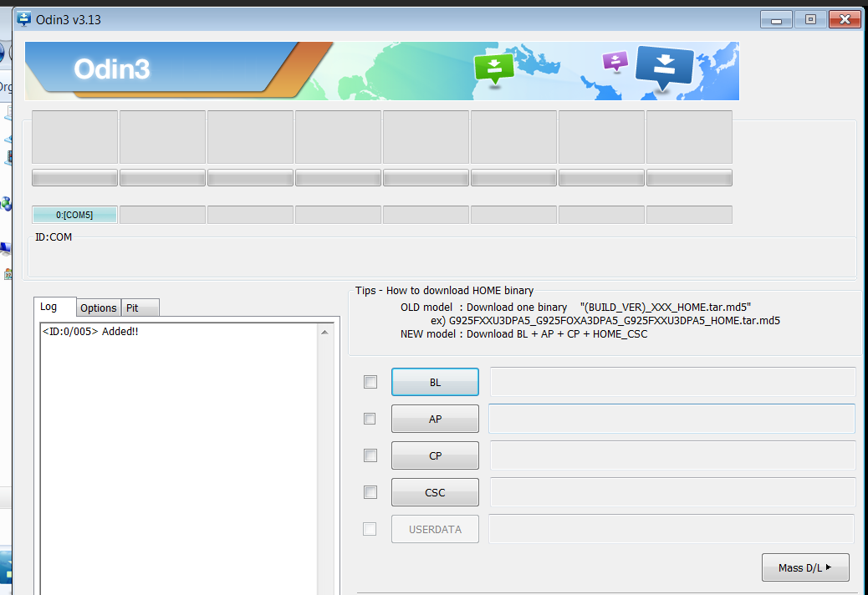Click the ID:COM group label
The height and width of the screenshot is (595, 868).
(54, 237)
